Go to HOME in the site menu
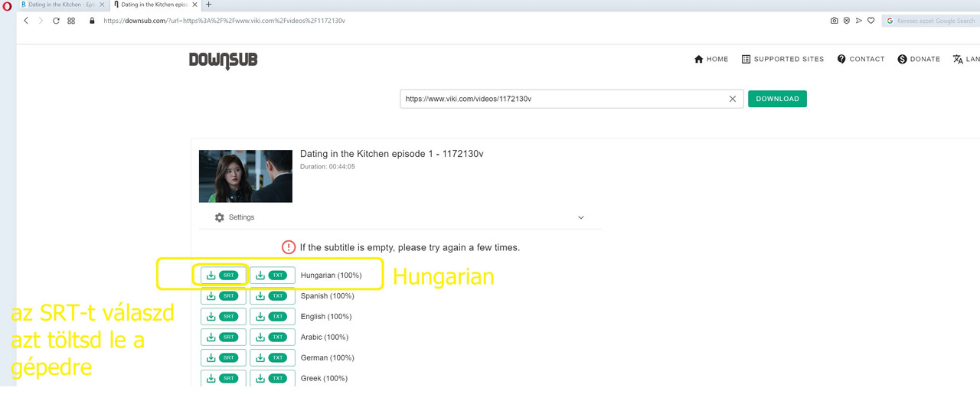980x411 pixels. tap(711, 59)
